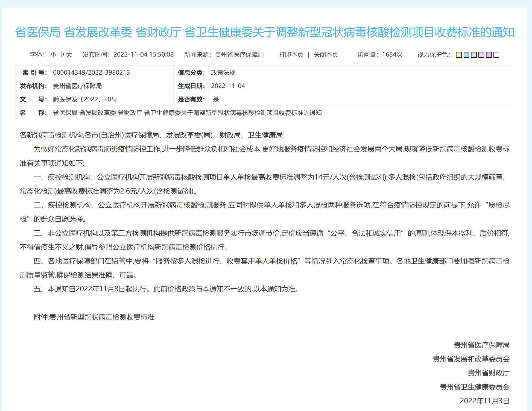Click the signing date 2022年11月3日
Screen dimensions: 532x411
tap(484, 401)
